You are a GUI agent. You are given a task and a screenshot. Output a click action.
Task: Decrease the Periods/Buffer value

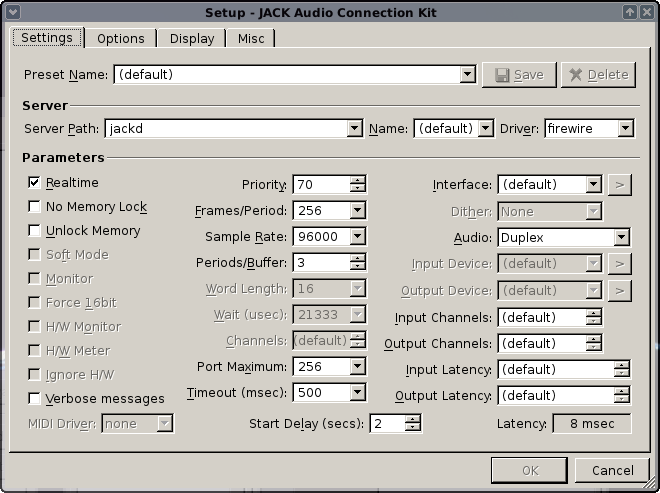point(357,266)
